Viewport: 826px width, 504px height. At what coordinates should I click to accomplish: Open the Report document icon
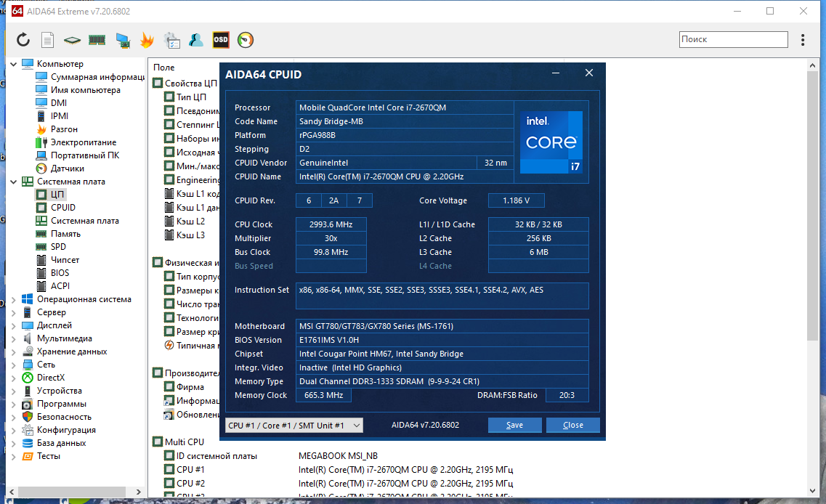(x=47, y=40)
